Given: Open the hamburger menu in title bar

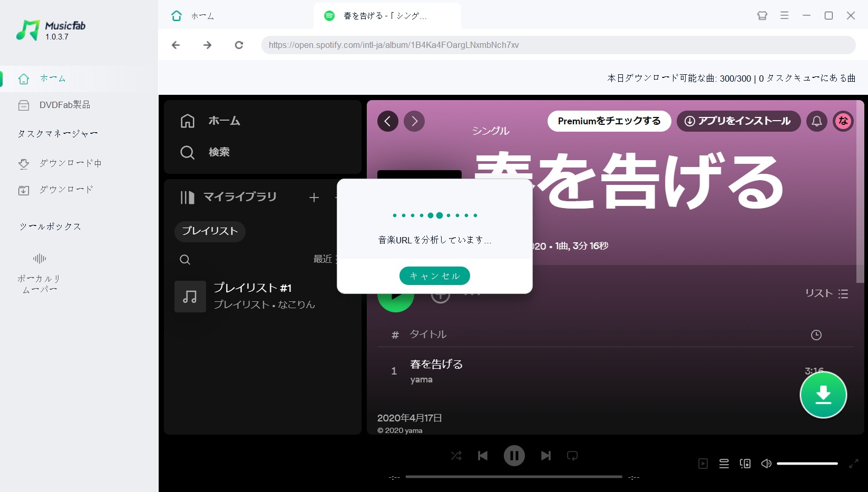Looking at the screenshot, I should 784,16.
